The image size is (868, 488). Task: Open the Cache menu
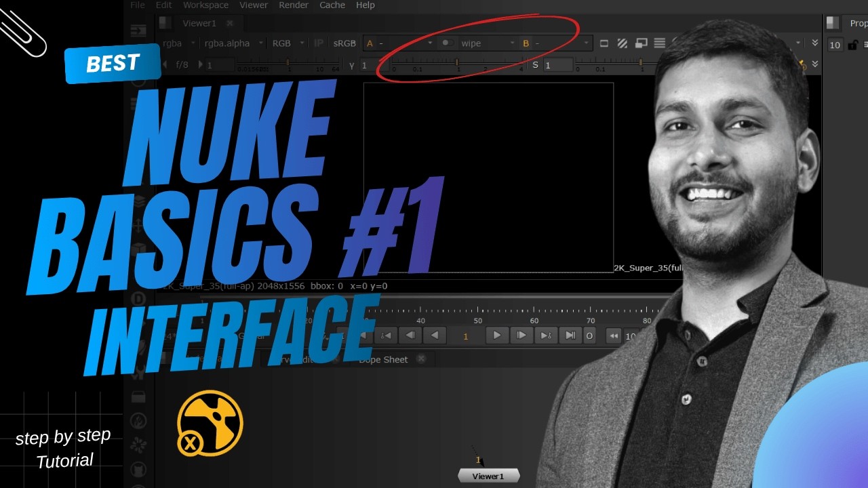[x=332, y=5]
